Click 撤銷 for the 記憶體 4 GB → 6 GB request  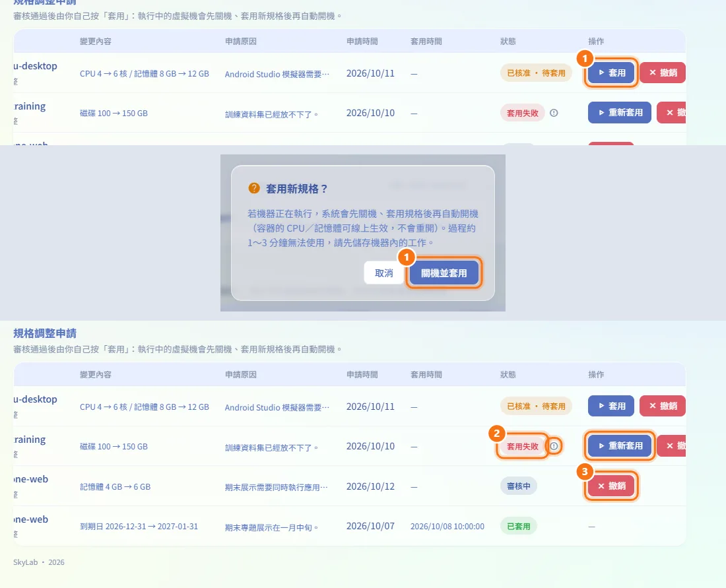click(611, 486)
